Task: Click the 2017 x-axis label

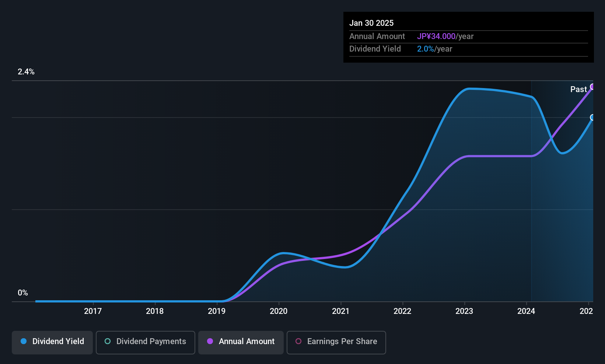Action: pos(93,311)
